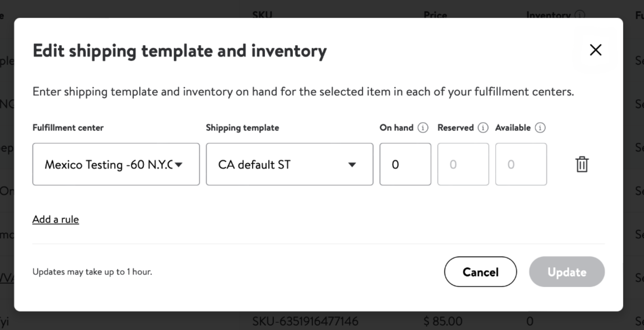Show info for the Available column

540,128
